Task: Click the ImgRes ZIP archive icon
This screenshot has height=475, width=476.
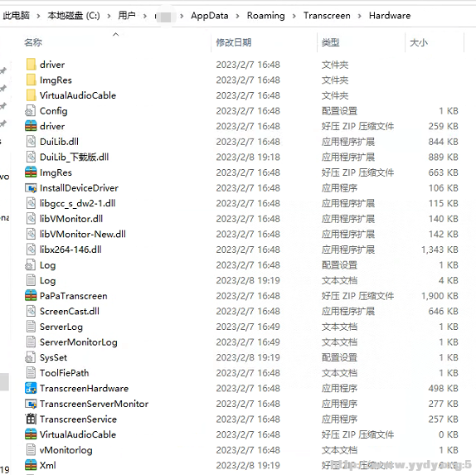Action: point(31,172)
